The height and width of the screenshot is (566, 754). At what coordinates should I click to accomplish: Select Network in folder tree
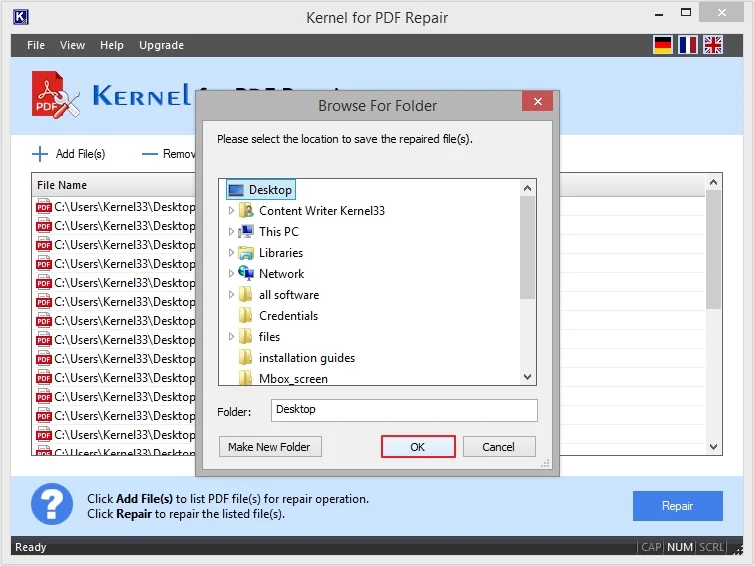[x=281, y=274]
